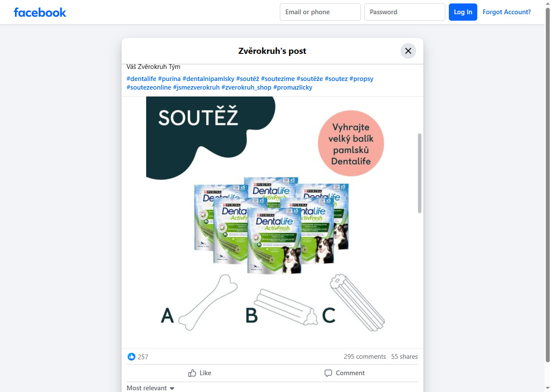
Task: Click the browser page scrollbar
Action: [x=548, y=185]
